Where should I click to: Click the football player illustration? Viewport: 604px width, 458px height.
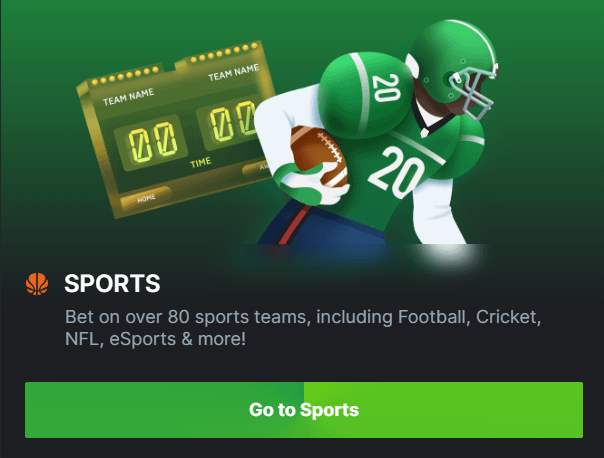376,133
